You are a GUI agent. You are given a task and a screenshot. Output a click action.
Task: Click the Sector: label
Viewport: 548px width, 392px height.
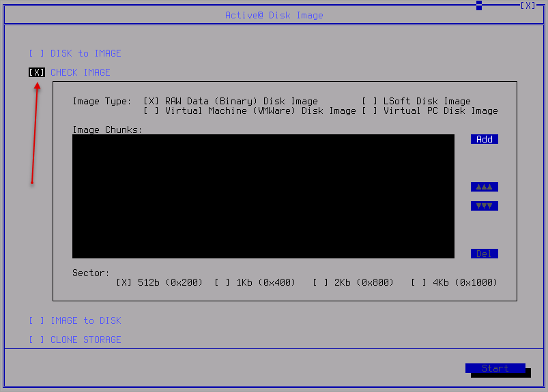pyautogui.click(x=91, y=273)
